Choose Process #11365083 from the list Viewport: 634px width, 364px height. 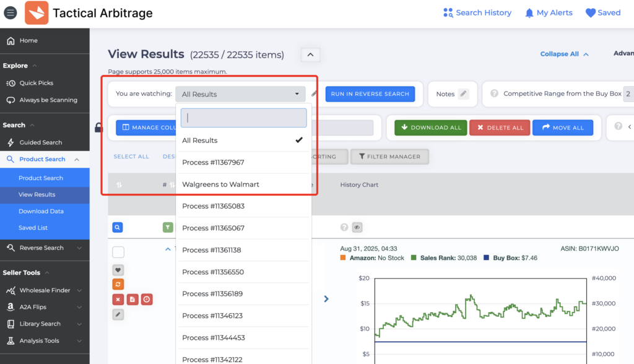coord(243,206)
